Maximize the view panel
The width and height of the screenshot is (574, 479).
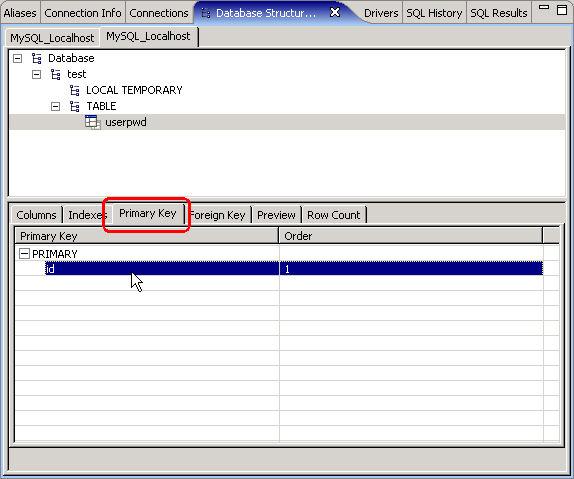[562, 10]
